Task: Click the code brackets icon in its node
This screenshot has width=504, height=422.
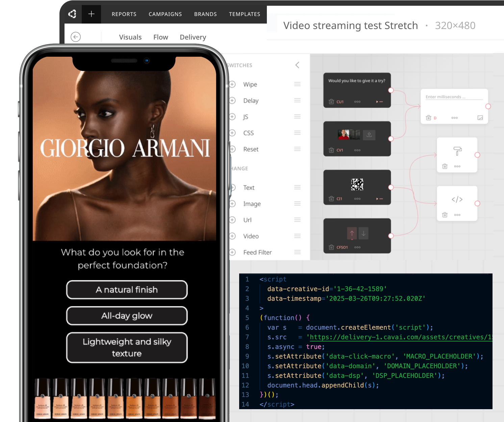Action: tap(457, 200)
